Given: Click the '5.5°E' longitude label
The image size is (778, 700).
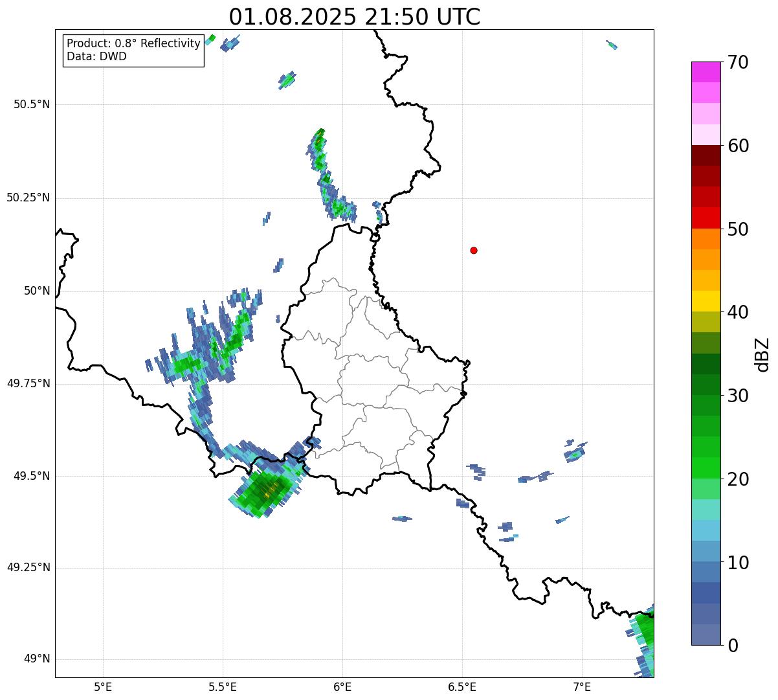Looking at the screenshot, I should coord(223,686).
